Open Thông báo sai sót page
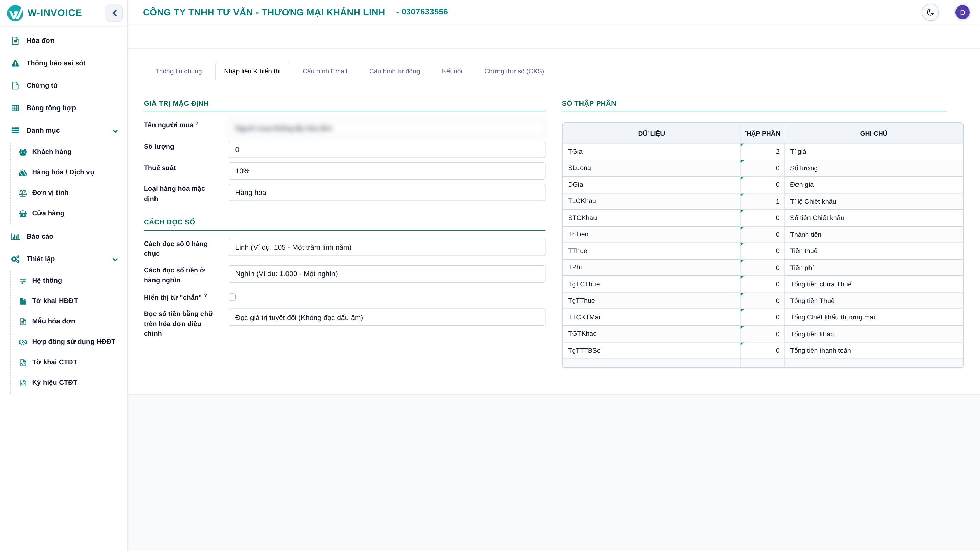 click(x=56, y=63)
